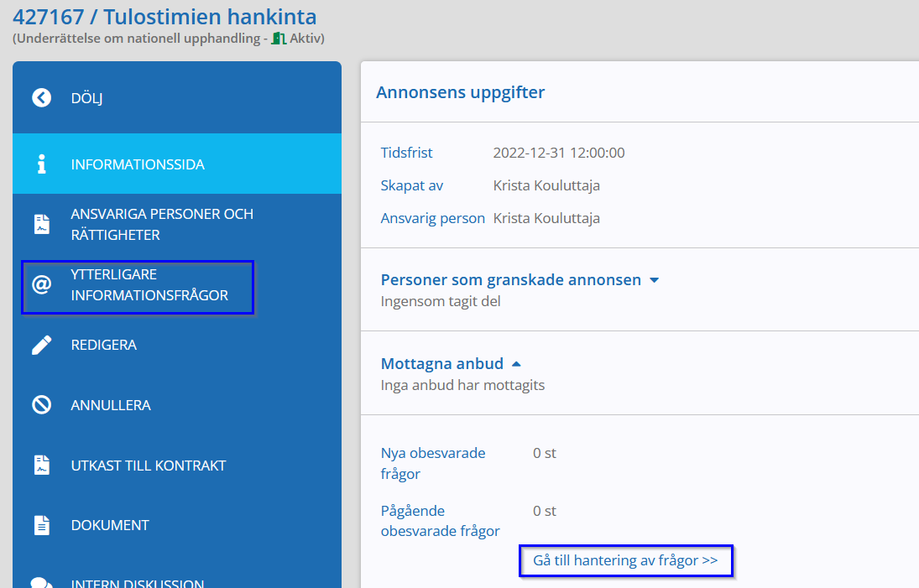Follow the Gå till hantering av frågor link

coord(625,560)
